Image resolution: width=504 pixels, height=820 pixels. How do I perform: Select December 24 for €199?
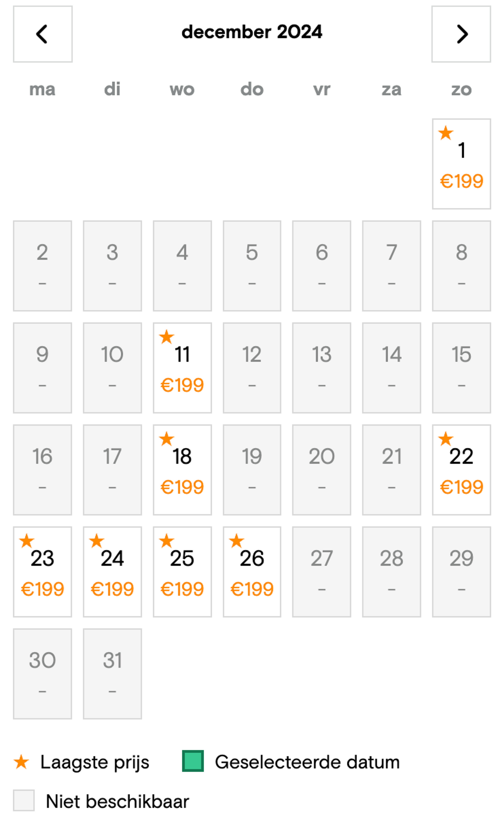pyautogui.click(x=112, y=572)
